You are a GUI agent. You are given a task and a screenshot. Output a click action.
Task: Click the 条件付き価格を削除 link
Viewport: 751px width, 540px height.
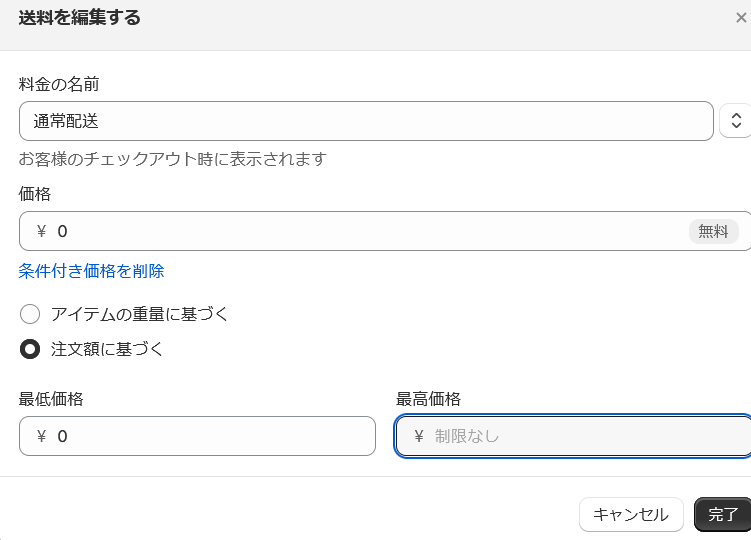tap(91, 271)
